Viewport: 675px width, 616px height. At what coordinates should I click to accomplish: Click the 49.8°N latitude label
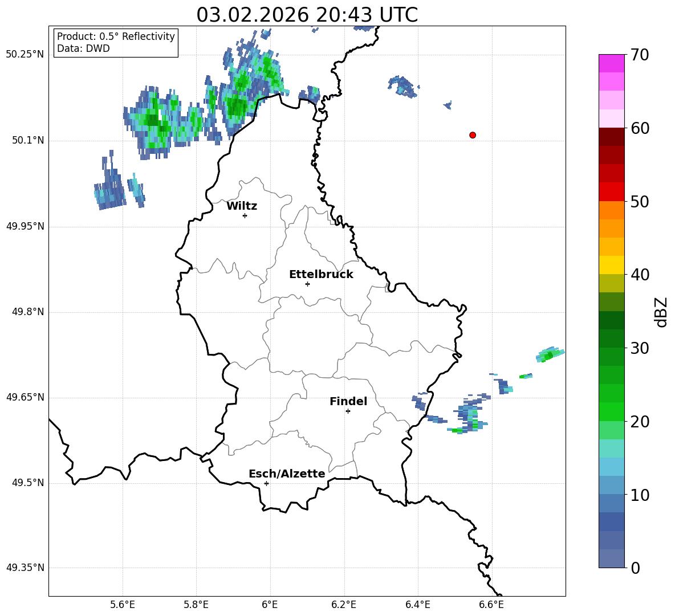tap(28, 312)
